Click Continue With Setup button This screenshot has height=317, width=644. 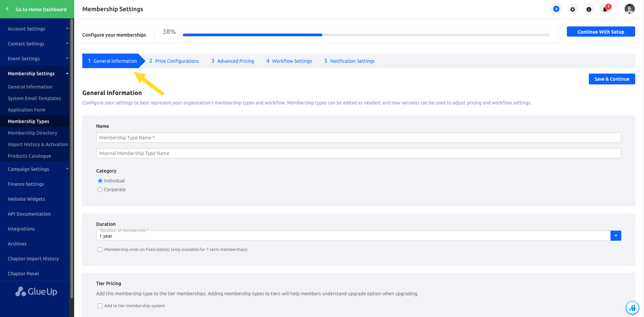pyautogui.click(x=601, y=32)
